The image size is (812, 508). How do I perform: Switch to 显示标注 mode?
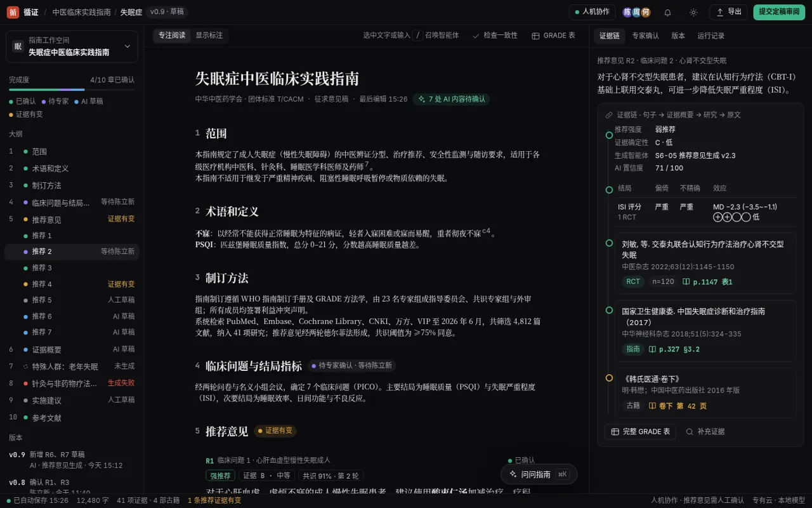pyautogui.click(x=209, y=36)
